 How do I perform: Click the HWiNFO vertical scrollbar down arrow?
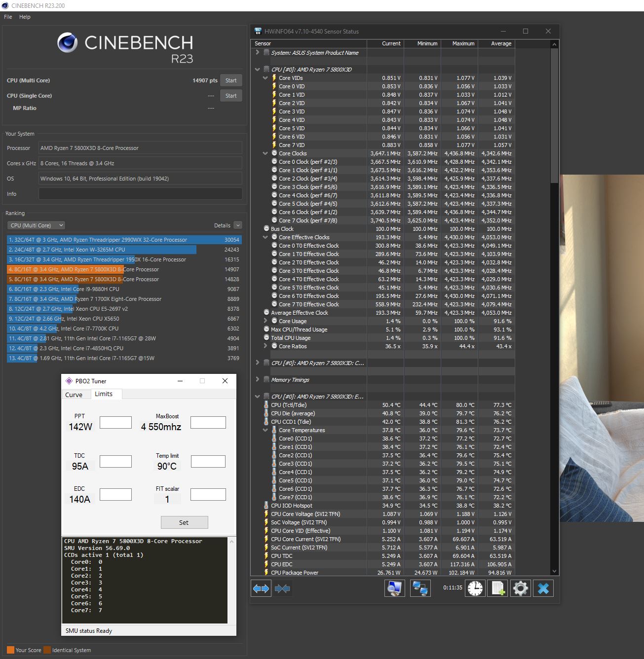click(x=554, y=571)
